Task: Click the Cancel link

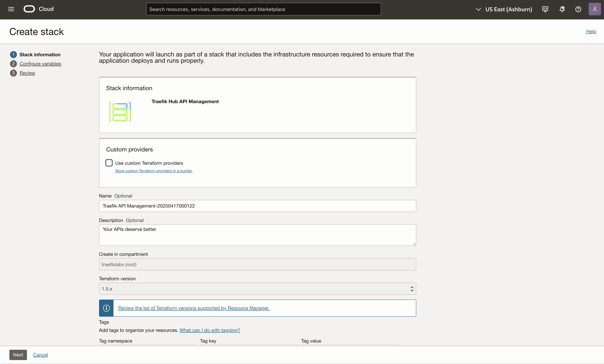Action: point(40,355)
